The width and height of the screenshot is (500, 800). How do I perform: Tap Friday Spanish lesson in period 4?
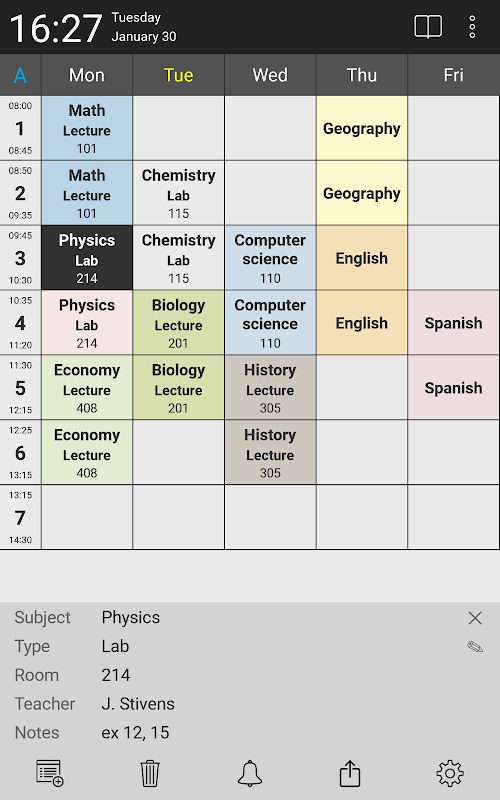453,323
